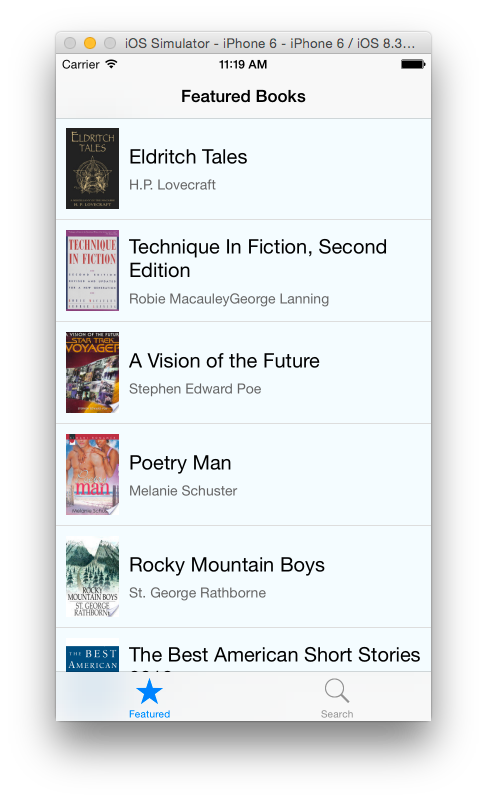The image size is (487, 801).
Task: Choose the Poetry Man book title
Action: click(180, 463)
